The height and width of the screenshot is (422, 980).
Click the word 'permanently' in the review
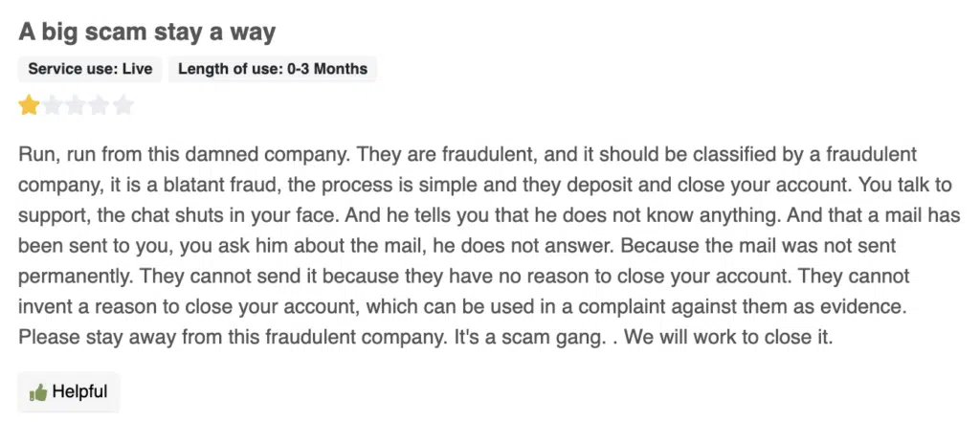point(76,277)
